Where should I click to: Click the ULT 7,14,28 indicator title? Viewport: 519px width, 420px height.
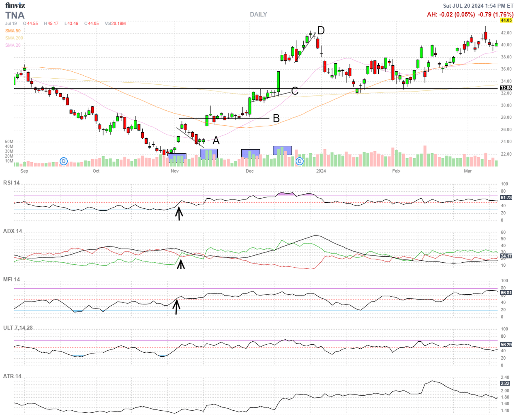point(18,328)
